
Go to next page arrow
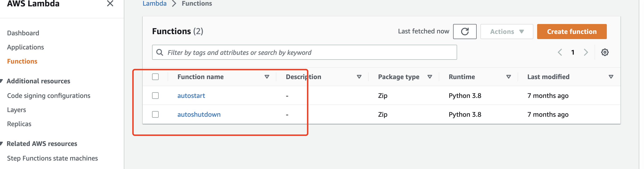coord(585,52)
